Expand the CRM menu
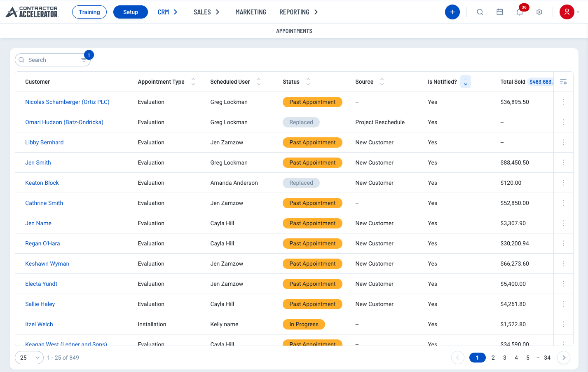The width and height of the screenshot is (588, 372). (x=168, y=12)
